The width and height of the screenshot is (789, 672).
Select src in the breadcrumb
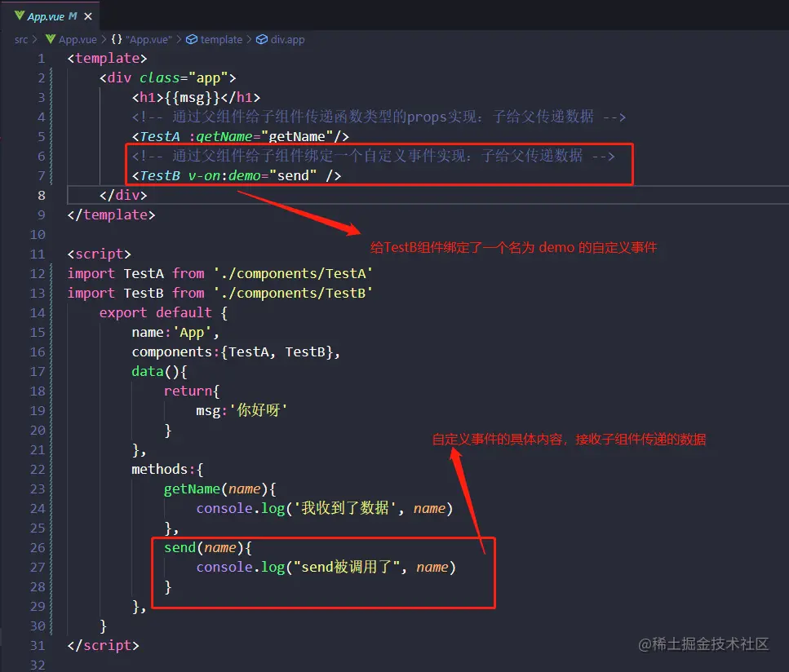[x=21, y=39]
